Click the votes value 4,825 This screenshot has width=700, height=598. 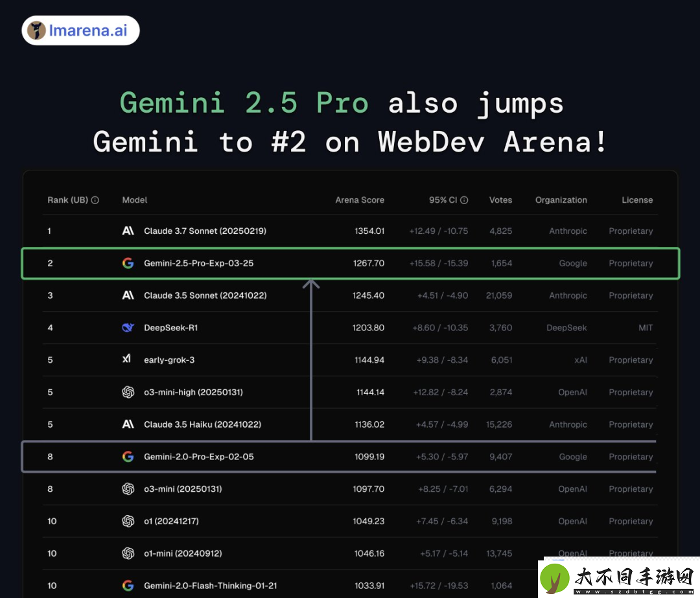pyautogui.click(x=501, y=231)
